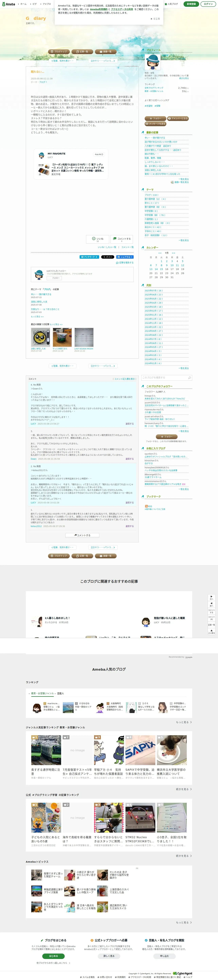Image resolution: width=218 pixels, height=980 pixels.
Task: Open the #受験 hashtag
Action: pos(157,106)
